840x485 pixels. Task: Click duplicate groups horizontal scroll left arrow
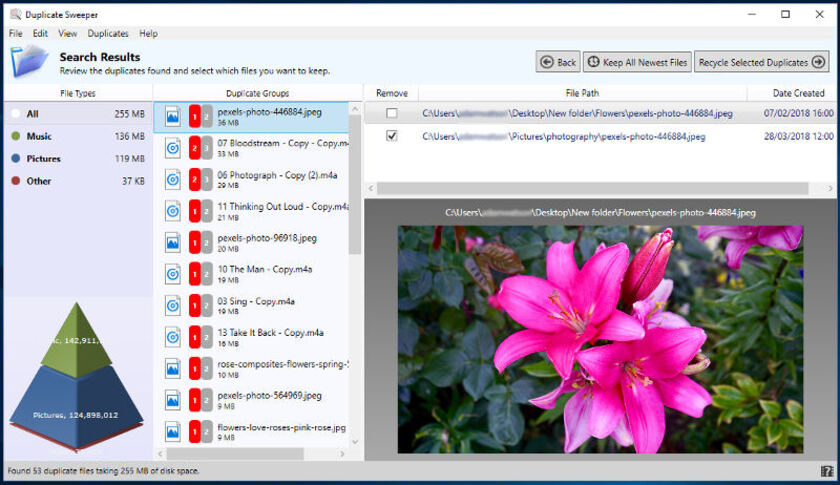[160, 454]
